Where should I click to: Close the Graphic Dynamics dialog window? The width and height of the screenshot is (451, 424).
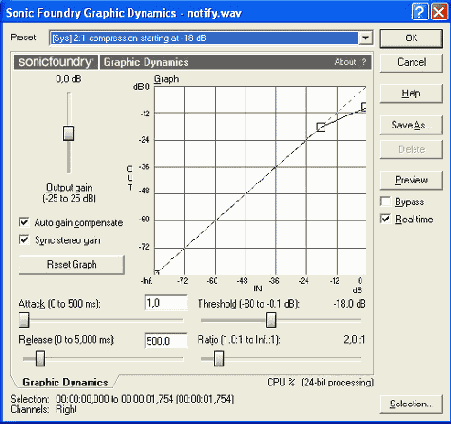coord(439,12)
